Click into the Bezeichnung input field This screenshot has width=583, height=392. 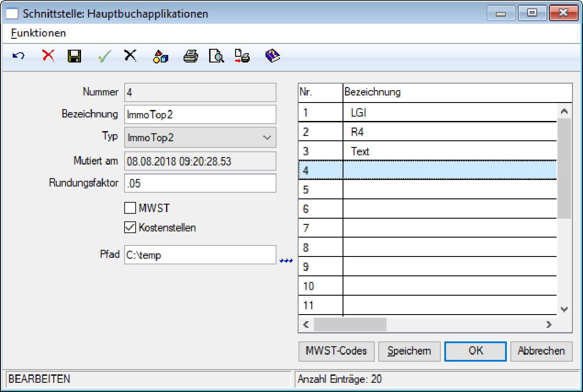coord(200,114)
